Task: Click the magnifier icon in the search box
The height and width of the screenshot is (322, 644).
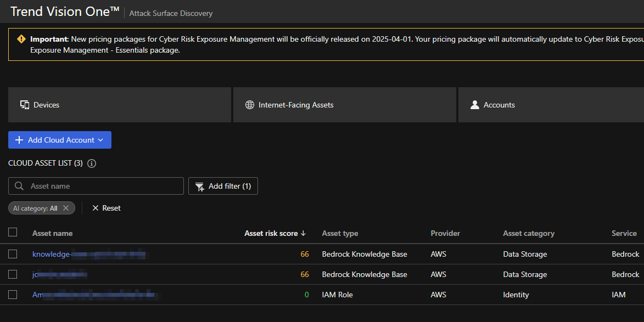Action: (x=19, y=186)
